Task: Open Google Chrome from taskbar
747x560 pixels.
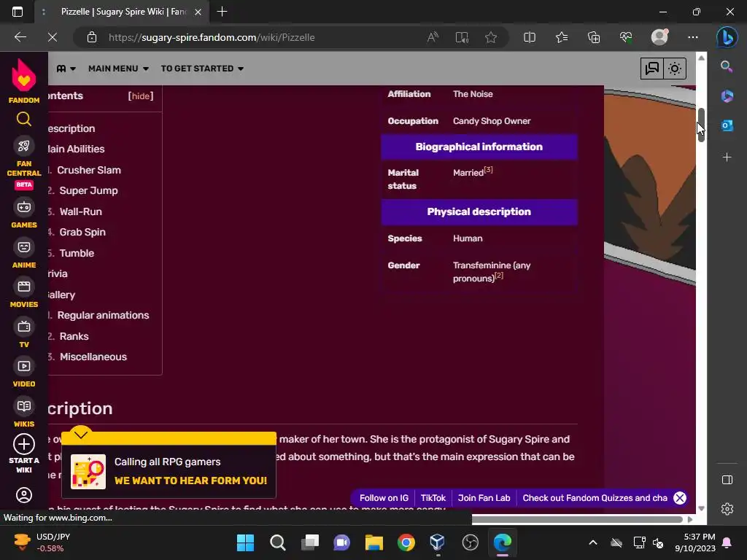Action: tap(406, 542)
